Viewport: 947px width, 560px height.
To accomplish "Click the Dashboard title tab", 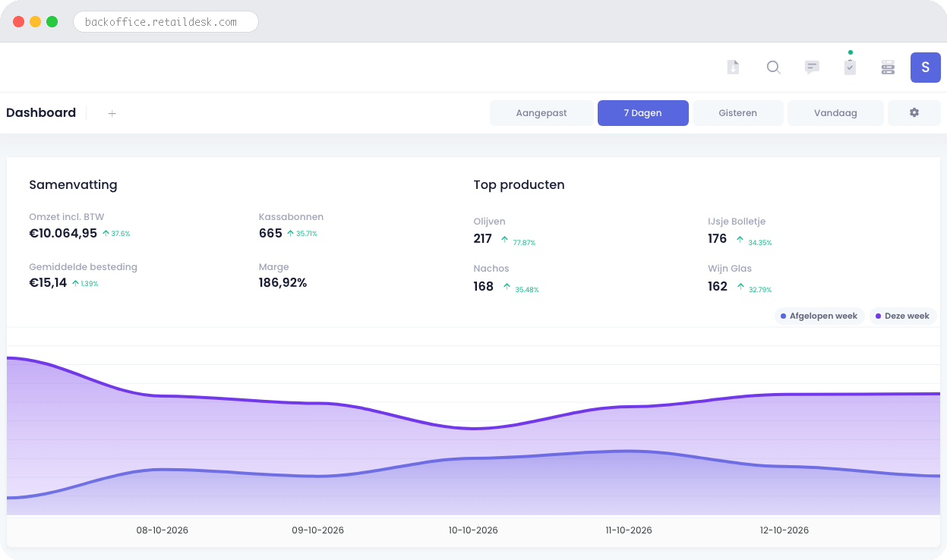I will (41, 113).
